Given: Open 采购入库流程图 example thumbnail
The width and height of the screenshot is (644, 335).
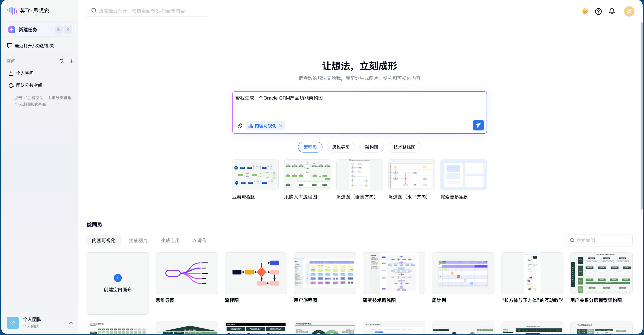Looking at the screenshot, I should coord(307,175).
